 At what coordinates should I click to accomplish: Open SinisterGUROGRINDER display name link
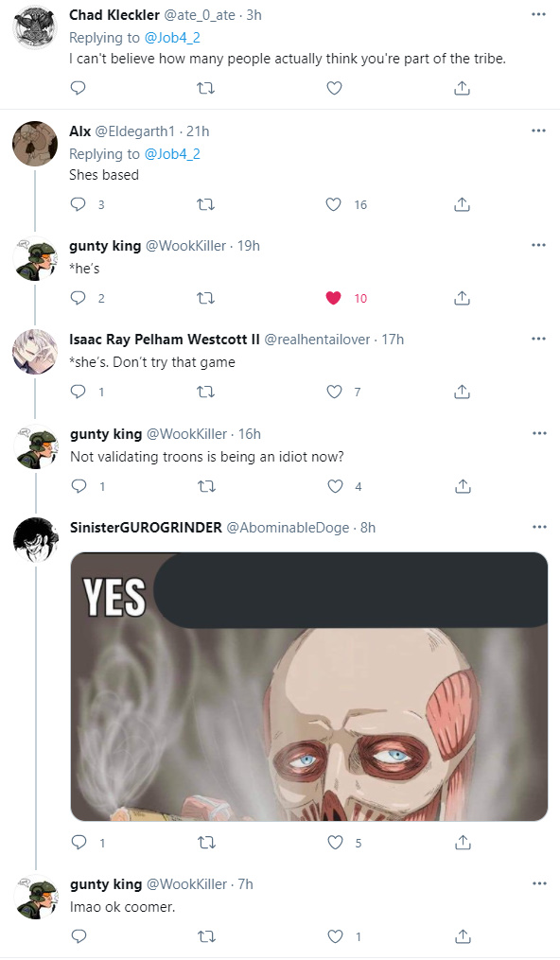[146, 527]
